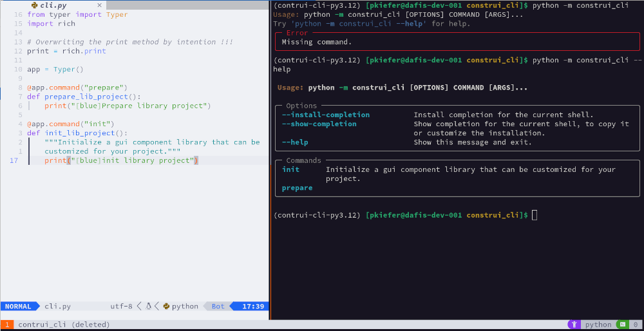Select the cli.py buffer tab
Image resolution: width=644 pixels, height=331 pixels.
coord(53,5)
